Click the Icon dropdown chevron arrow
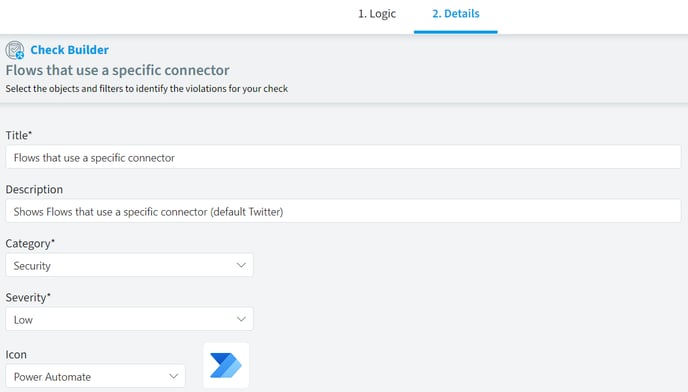Viewport: 688px width, 392px height. pos(173,376)
